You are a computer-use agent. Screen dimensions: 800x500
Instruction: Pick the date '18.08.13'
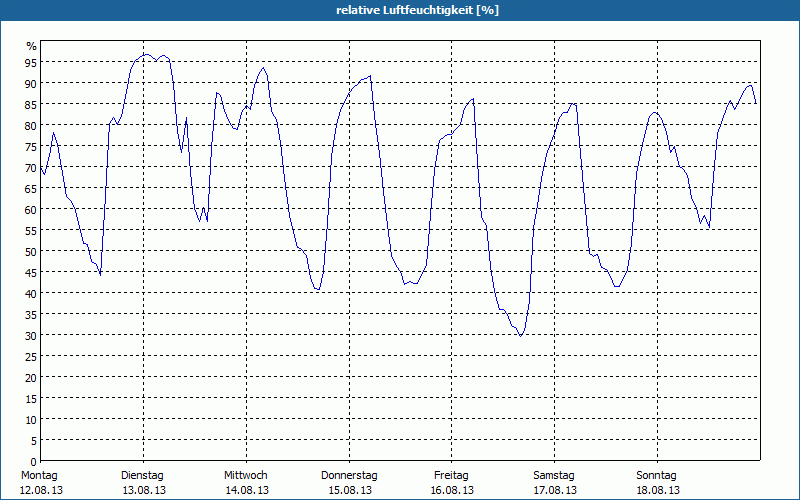click(x=658, y=490)
